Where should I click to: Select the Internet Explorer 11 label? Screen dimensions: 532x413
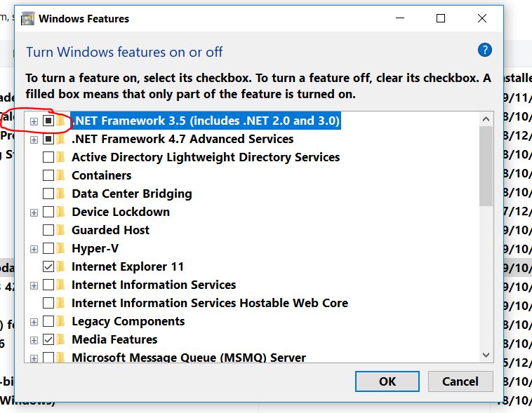pyautogui.click(x=128, y=266)
